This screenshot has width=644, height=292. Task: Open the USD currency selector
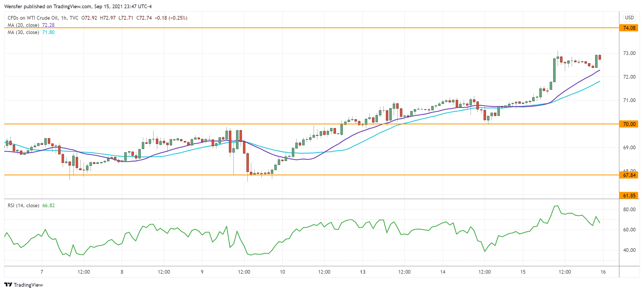click(x=629, y=18)
